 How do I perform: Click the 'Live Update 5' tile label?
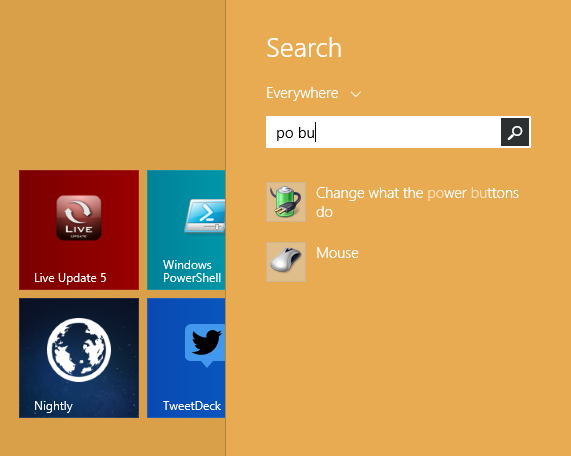(x=70, y=278)
